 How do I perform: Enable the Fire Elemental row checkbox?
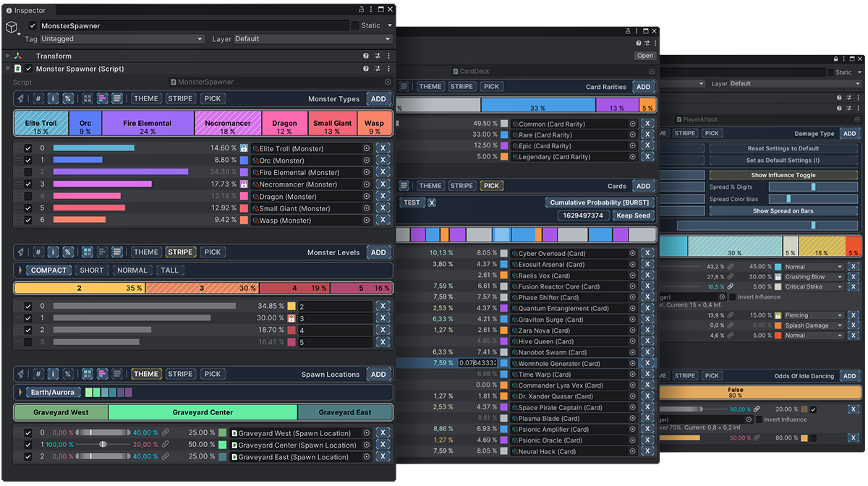click(28, 172)
